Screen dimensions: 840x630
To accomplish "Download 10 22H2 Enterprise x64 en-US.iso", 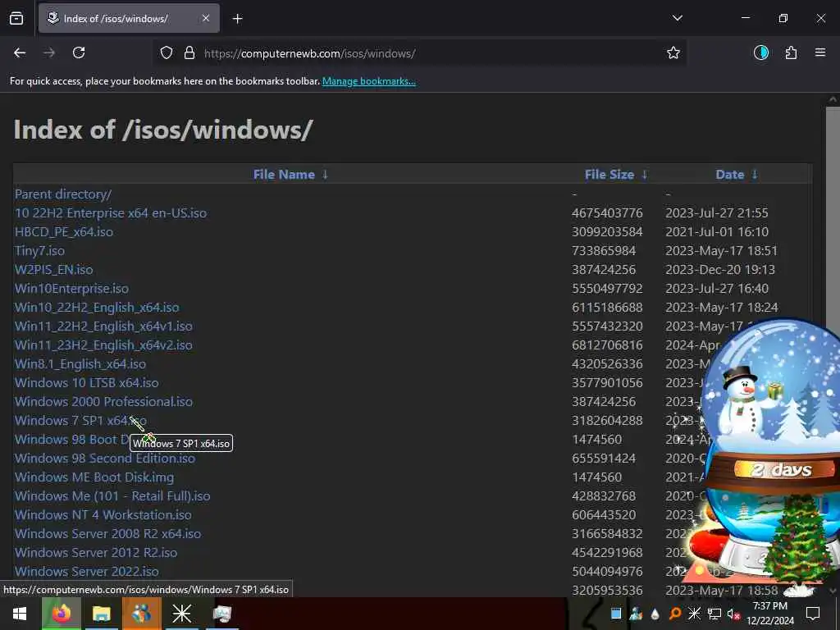I will click(111, 213).
